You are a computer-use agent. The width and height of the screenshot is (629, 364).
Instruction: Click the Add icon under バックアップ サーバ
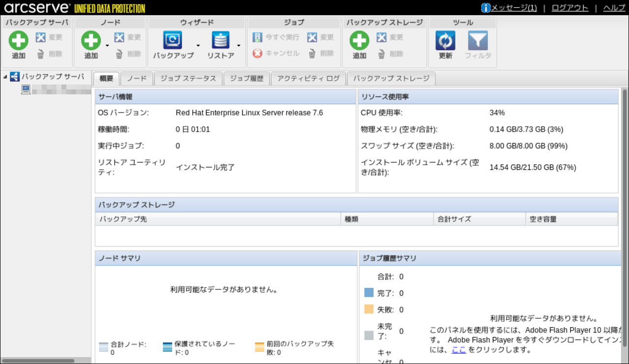pyautogui.click(x=19, y=40)
